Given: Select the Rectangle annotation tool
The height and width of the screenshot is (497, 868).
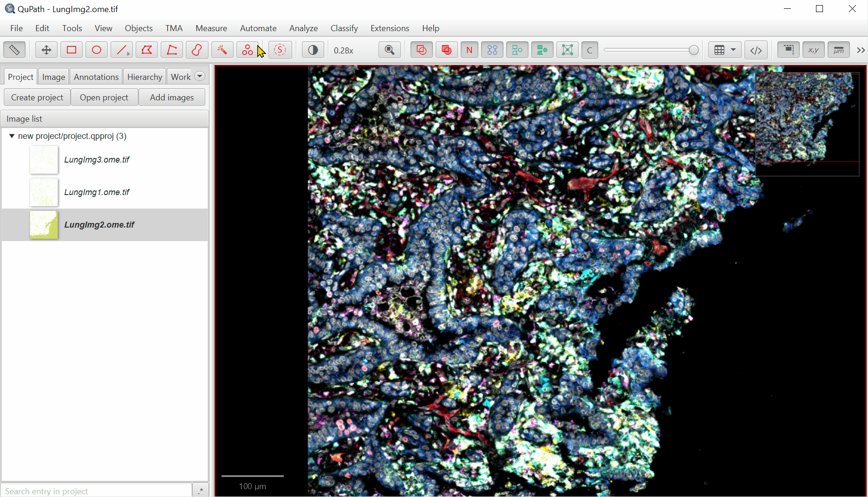Looking at the screenshot, I should (71, 50).
